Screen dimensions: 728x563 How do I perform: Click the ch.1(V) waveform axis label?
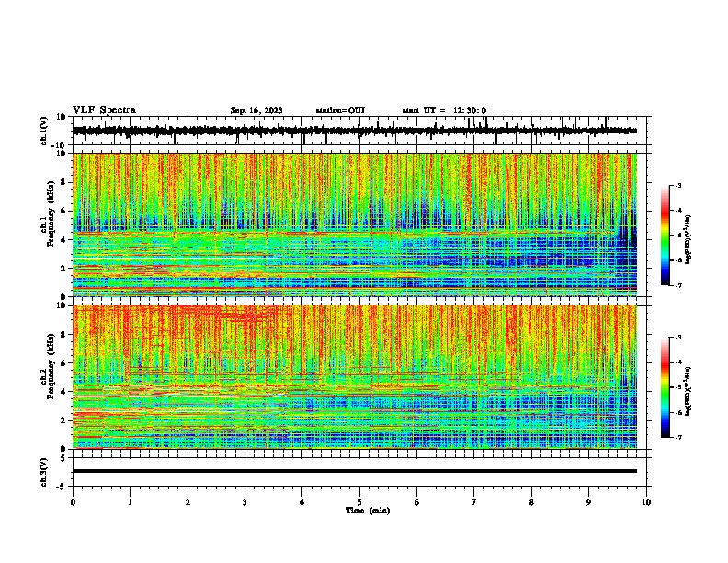[x=44, y=131]
